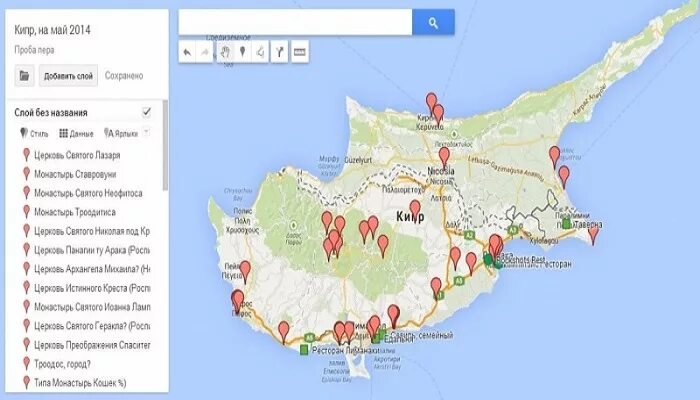700x400 pixels.
Task: Click red pin near Пейя on west coast
Action: coord(245,272)
